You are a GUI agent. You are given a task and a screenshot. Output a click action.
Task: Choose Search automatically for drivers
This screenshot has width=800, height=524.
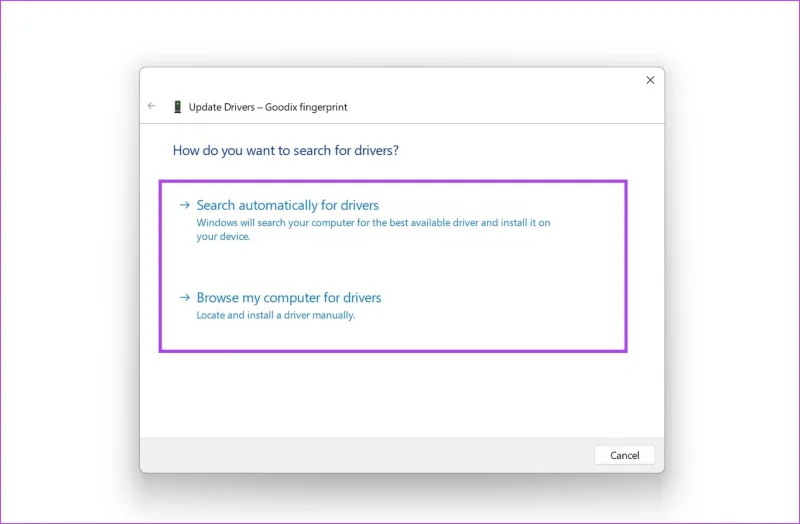click(288, 205)
